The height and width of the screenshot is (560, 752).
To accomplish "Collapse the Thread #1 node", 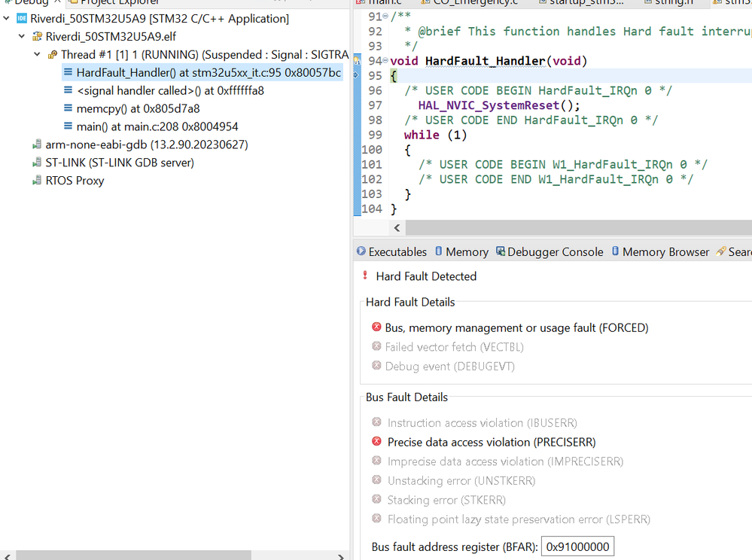I will 37,55.
